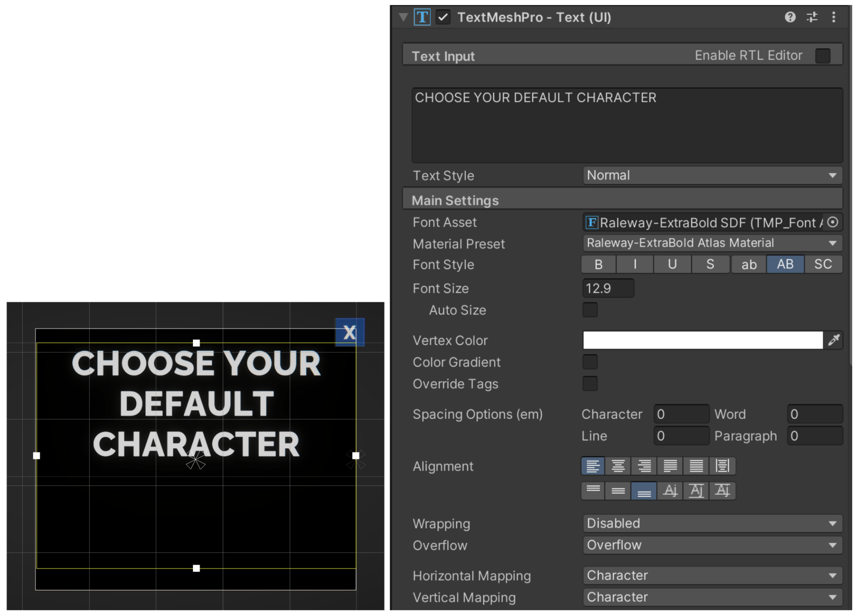The height and width of the screenshot is (616, 858).
Task: Open component help question mark icon
Action: click(x=790, y=17)
